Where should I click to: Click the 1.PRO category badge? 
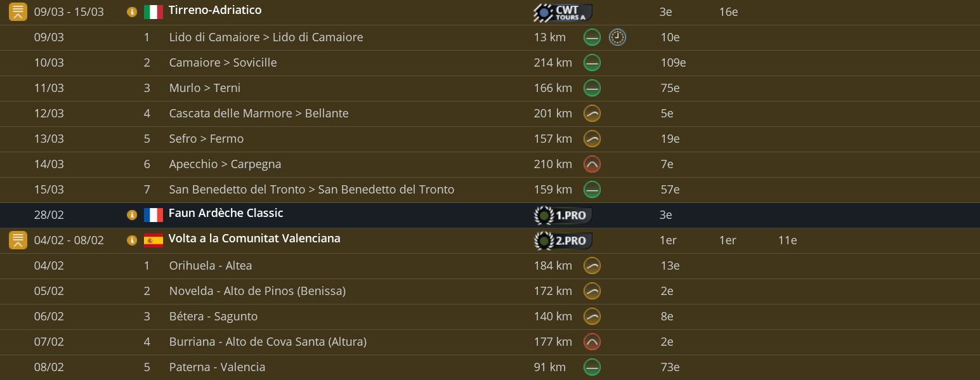point(563,216)
